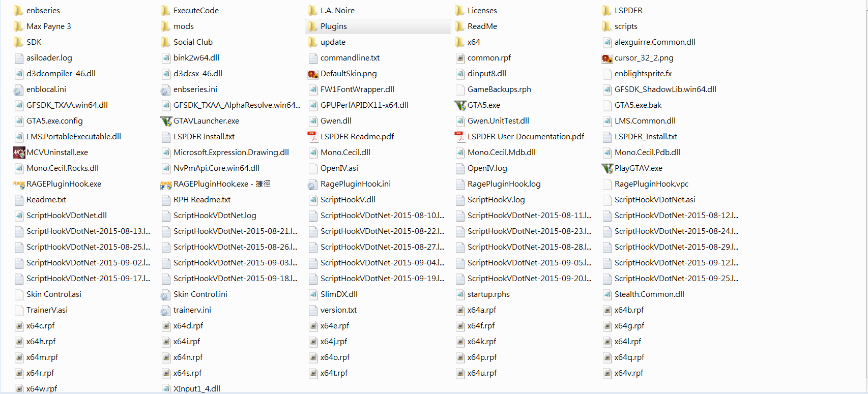
Task: Click the dinput8.dll file icon
Action: [x=460, y=74]
